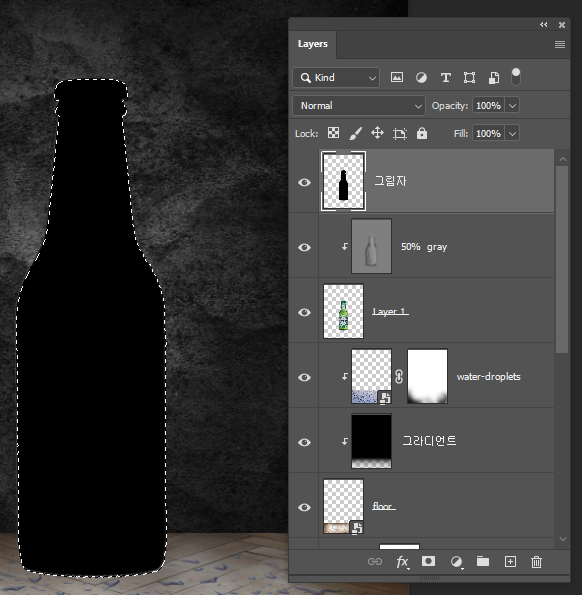Add layer style fx button
582x595 pixels.
(x=402, y=562)
